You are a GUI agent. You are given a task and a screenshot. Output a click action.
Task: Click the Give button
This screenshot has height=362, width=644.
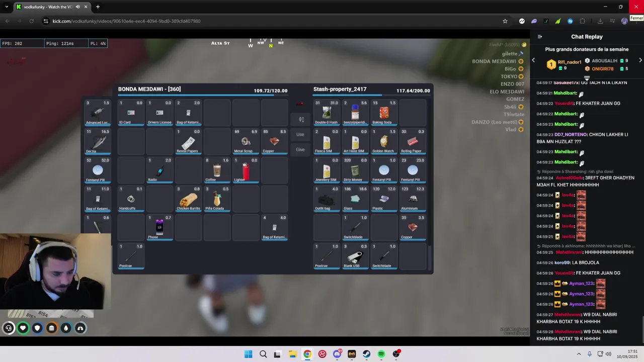point(300,149)
